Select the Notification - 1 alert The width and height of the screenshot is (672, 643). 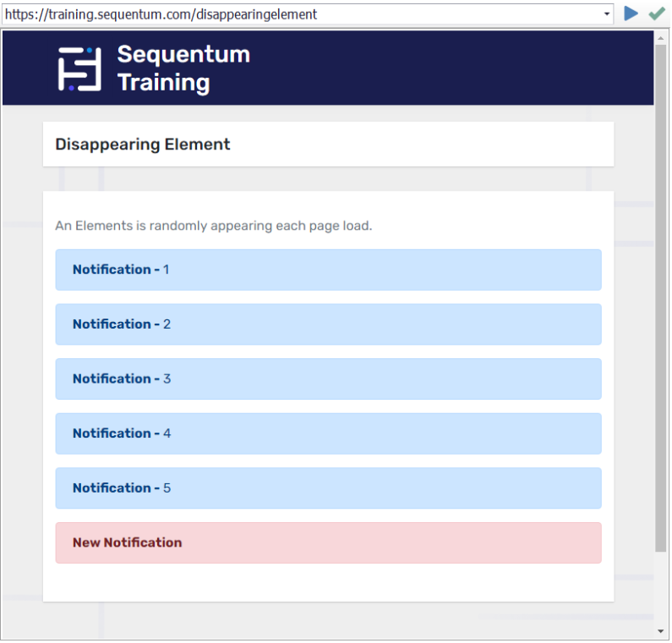pyautogui.click(x=328, y=270)
